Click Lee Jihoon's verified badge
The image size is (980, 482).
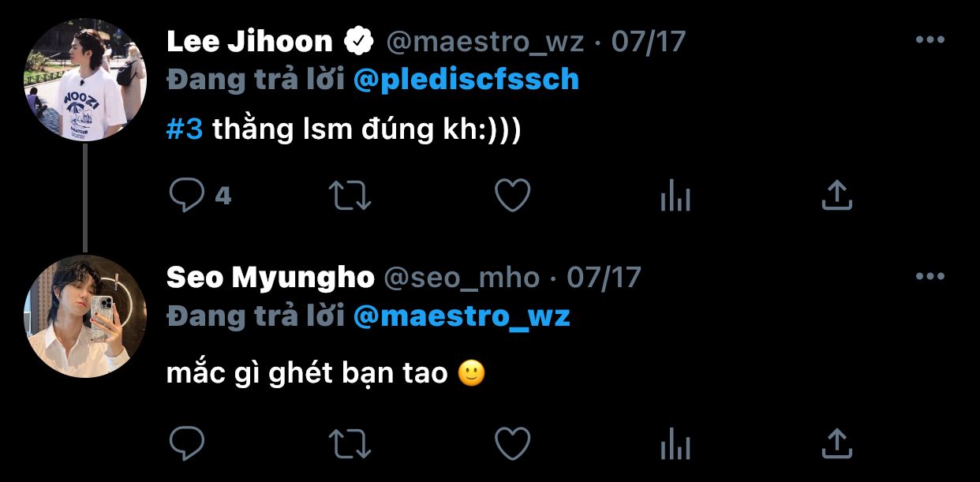point(359,41)
